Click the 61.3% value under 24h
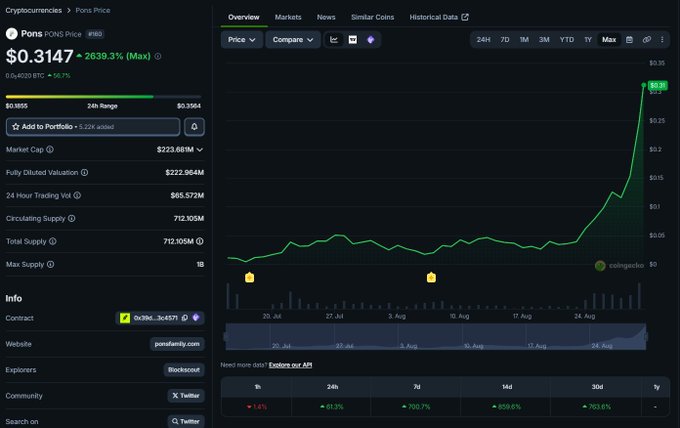The width and height of the screenshot is (680, 428). coord(332,407)
